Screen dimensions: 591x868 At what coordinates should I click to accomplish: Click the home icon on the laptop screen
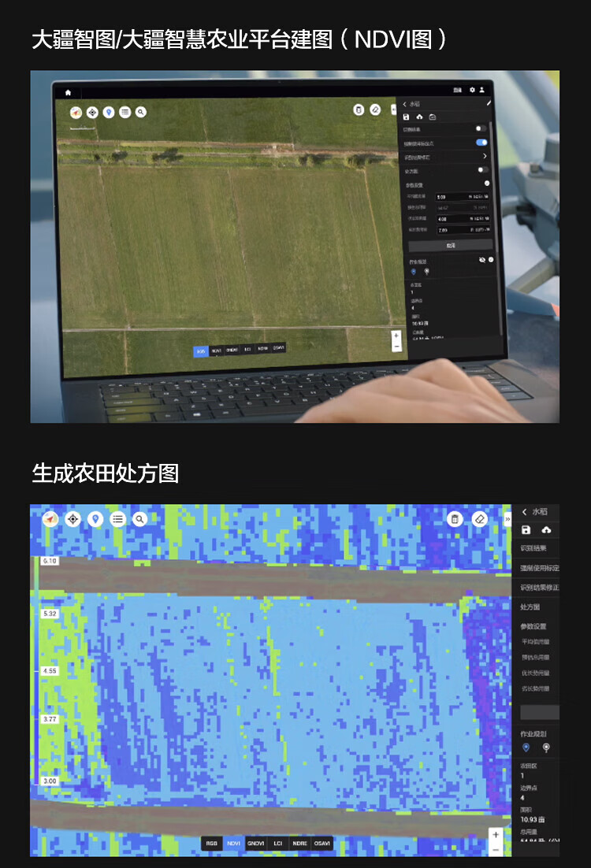pyautogui.click(x=68, y=92)
